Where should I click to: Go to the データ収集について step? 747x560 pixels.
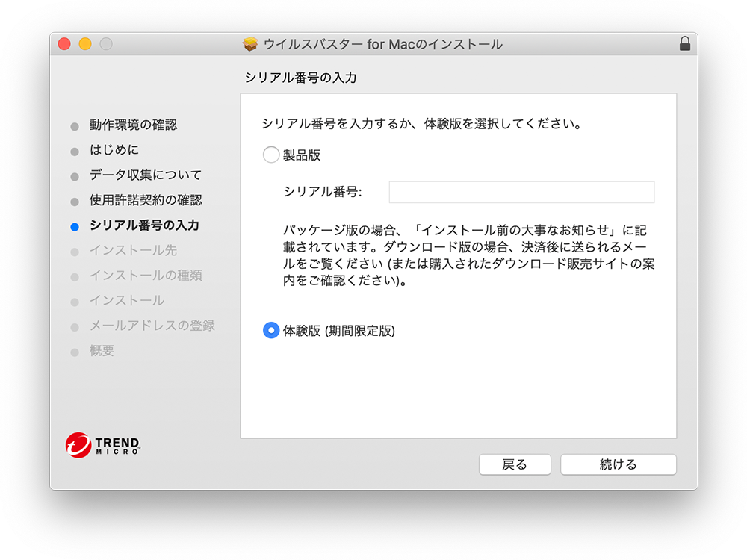point(145,175)
